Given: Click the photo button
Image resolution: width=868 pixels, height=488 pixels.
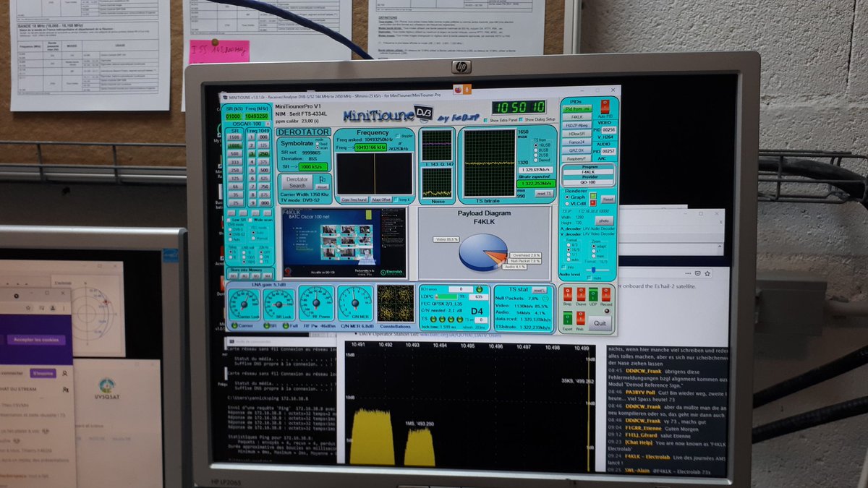Looking at the screenshot, I should point(605,221).
